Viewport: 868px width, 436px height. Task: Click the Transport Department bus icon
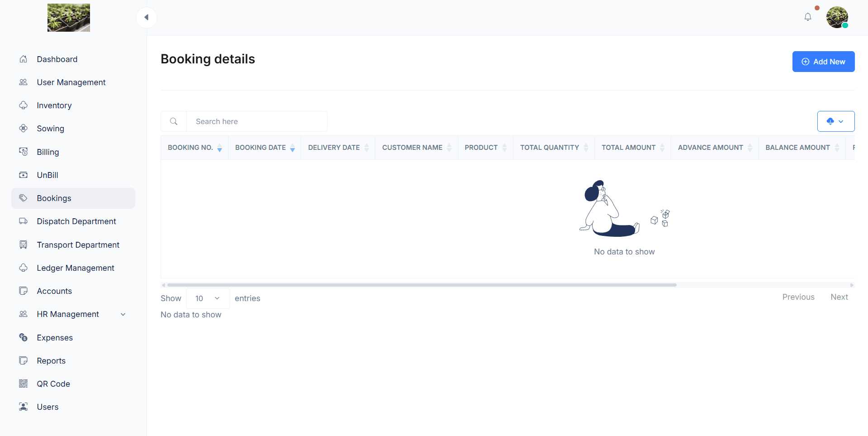coord(24,245)
